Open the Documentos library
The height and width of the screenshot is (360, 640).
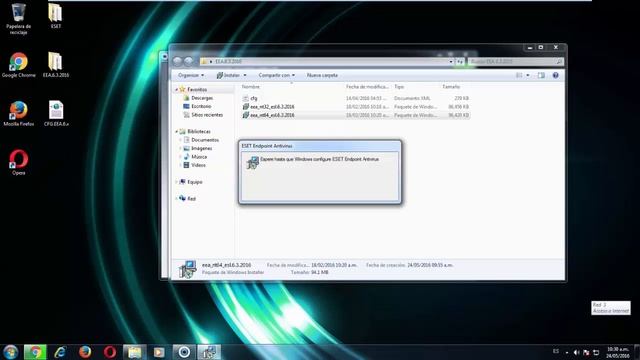pos(205,140)
